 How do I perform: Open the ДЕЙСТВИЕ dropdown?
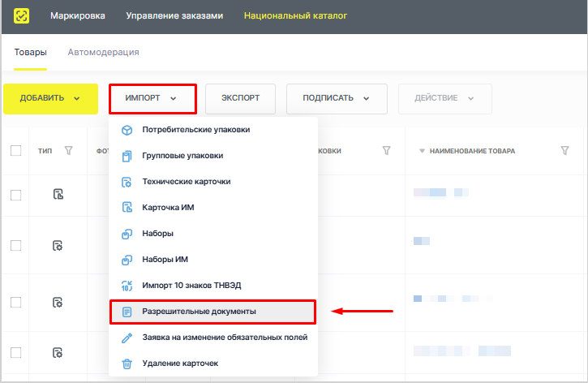[445, 99]
